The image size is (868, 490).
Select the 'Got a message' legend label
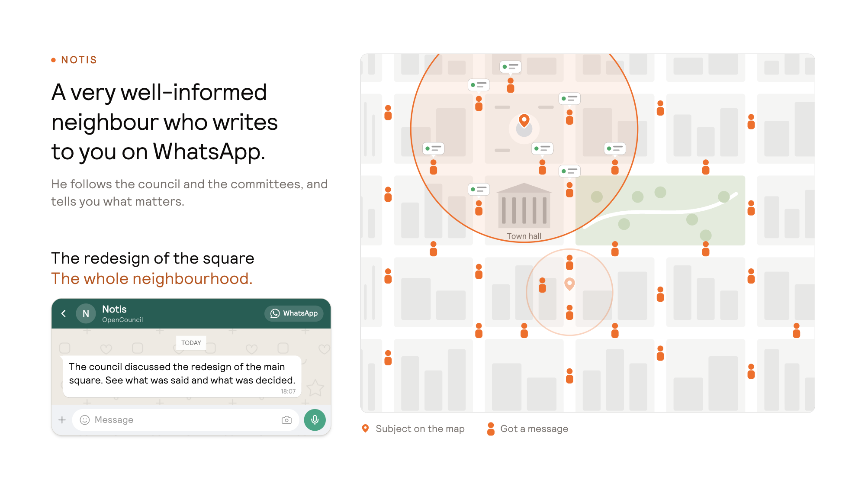coord(534,429)
